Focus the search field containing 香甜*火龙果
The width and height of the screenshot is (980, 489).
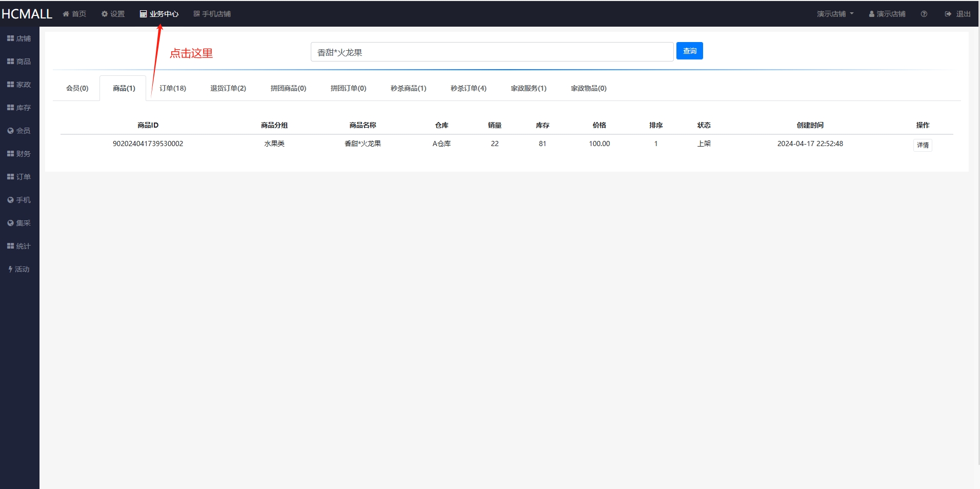(x=492, y=52)
